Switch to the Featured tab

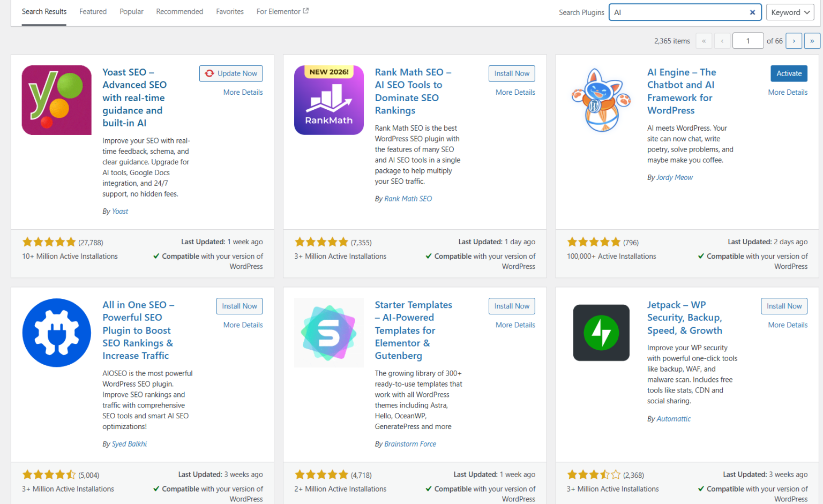(x=93, y=11)
